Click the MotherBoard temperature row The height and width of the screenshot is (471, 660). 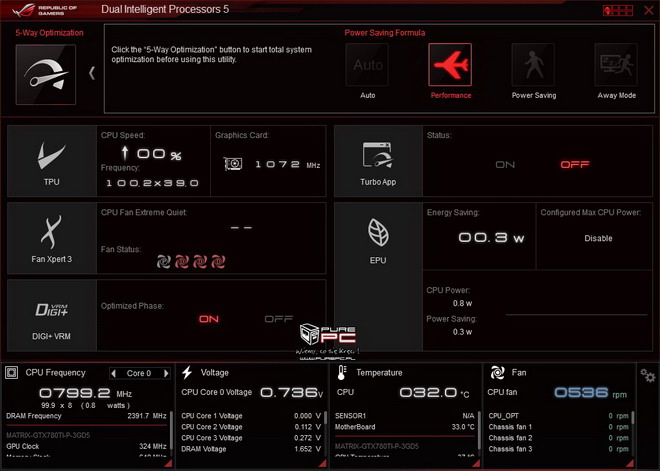click(x=405, y=427)
